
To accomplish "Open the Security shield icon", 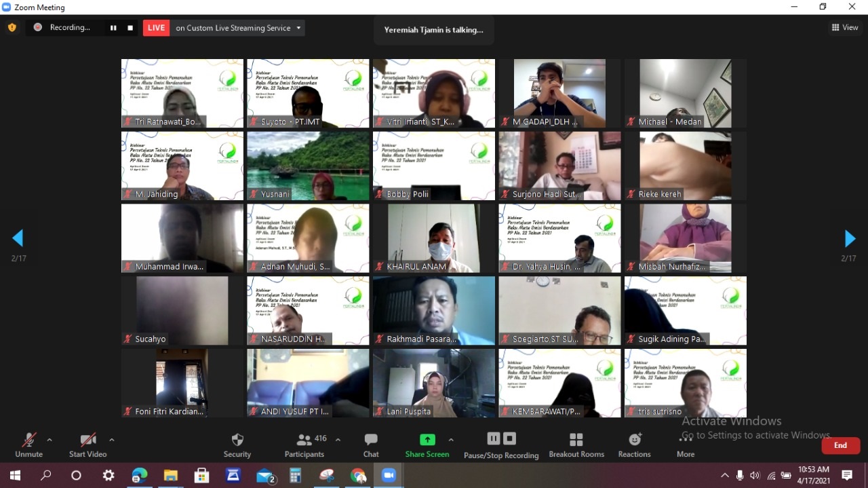I will point(237,440).
